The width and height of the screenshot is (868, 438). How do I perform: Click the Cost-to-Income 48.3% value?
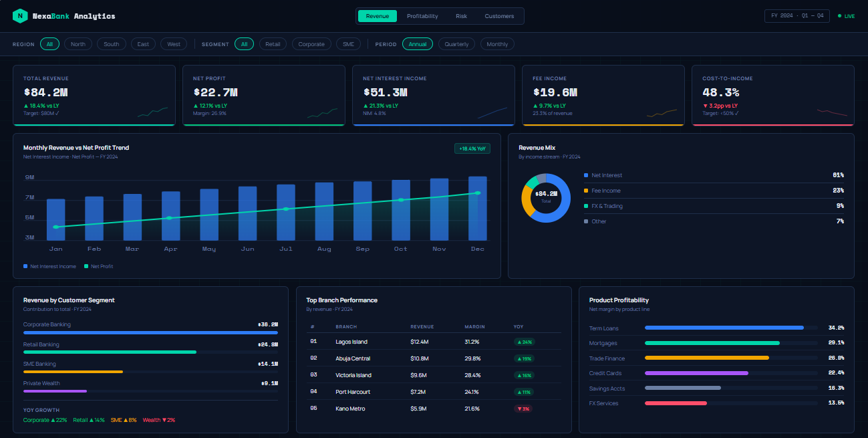pyautogui.click(x=721, y=92)
